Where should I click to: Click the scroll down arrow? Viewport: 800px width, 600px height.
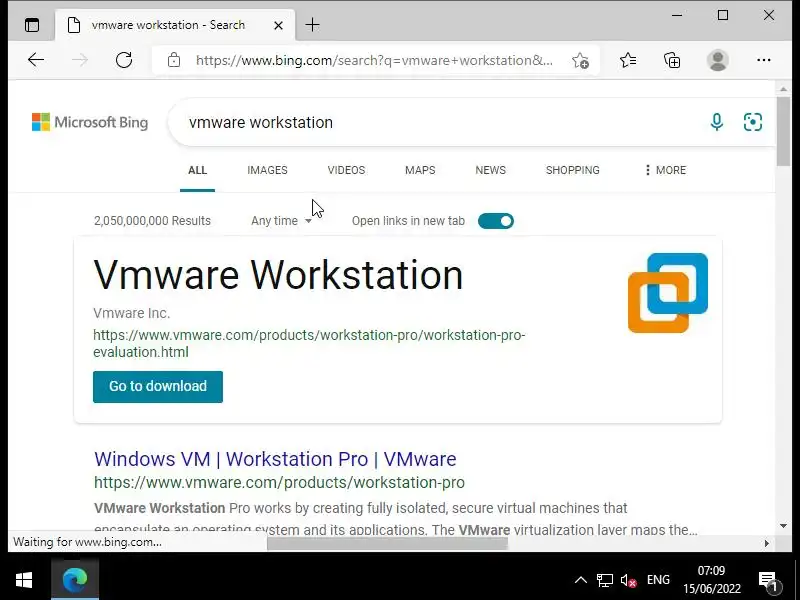(x=783, y=526)
